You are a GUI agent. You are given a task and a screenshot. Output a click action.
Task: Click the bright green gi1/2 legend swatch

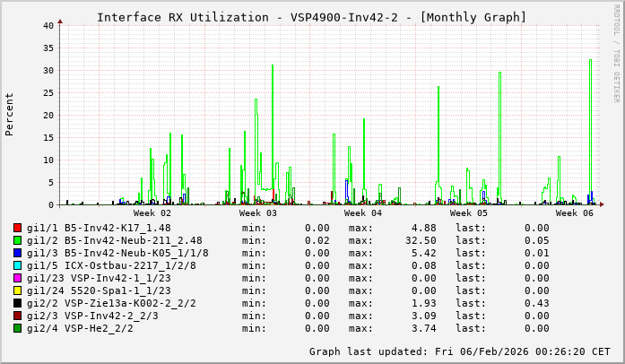(18, 240)
